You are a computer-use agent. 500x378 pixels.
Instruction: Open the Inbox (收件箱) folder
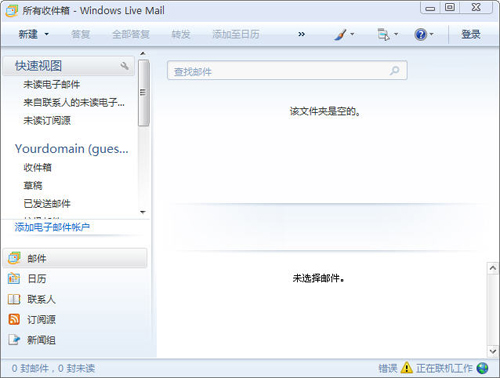pyautogui.click(x=37, y=167)
